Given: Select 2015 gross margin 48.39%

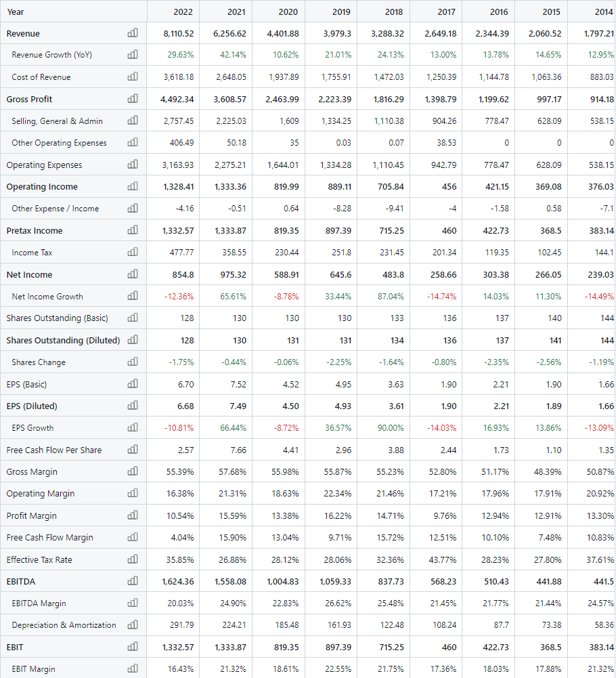Looking at the screenshot, I should pos(548,471).
